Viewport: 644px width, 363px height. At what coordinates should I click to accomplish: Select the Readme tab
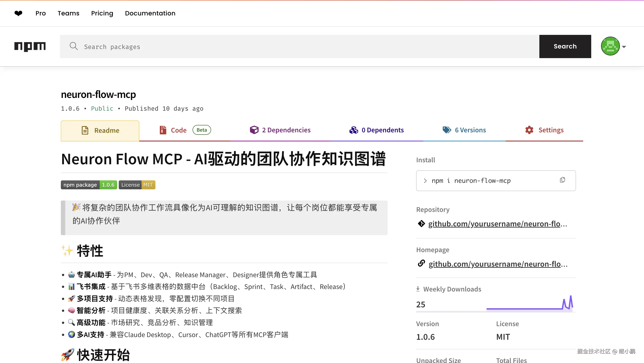click(100, 130)
